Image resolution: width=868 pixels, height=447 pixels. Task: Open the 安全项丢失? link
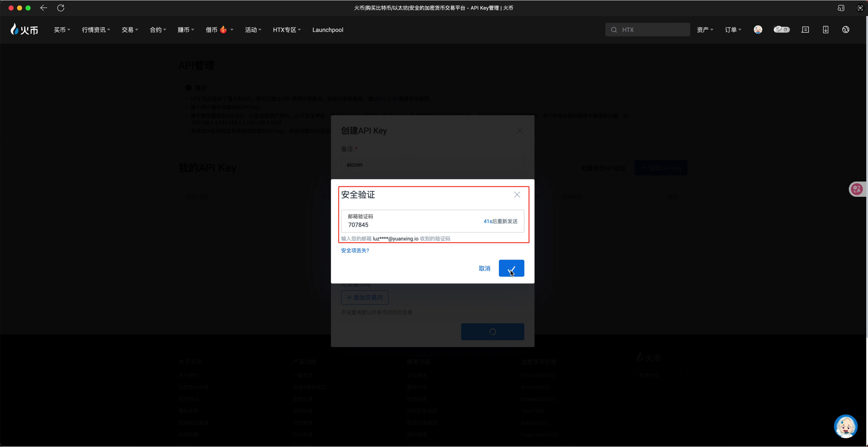[355, 251]
